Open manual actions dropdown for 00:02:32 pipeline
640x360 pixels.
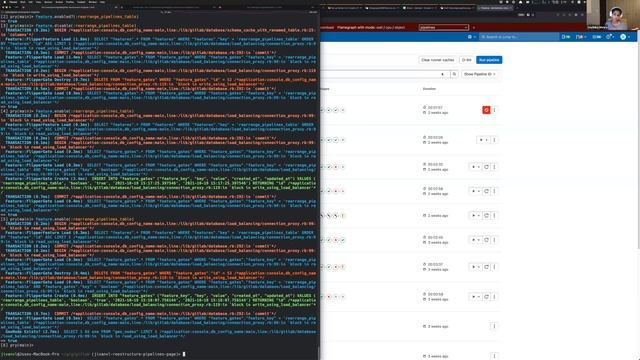click(475, 167)
